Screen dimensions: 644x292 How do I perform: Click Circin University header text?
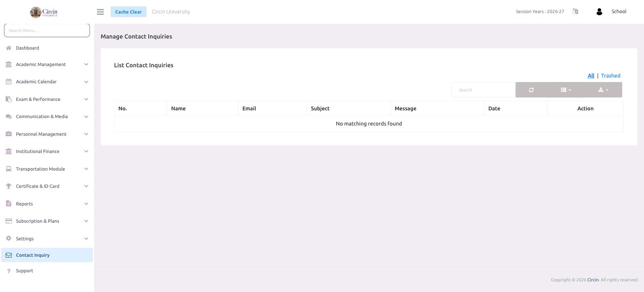point(171,11)
